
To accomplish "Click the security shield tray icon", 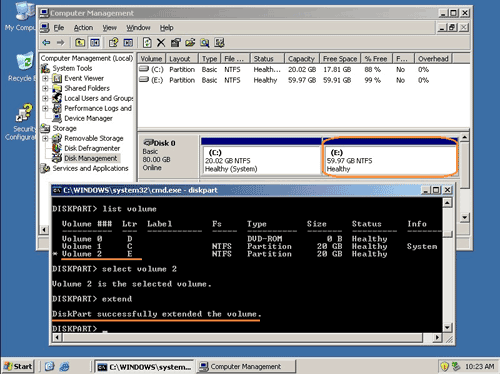I will (444, 367).
